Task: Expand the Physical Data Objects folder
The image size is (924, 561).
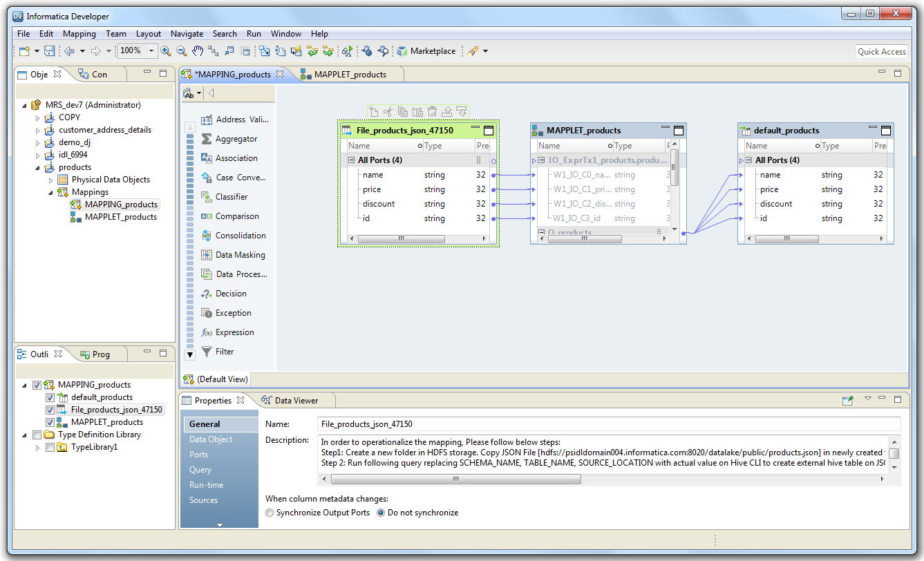Action: click(50, 180)
